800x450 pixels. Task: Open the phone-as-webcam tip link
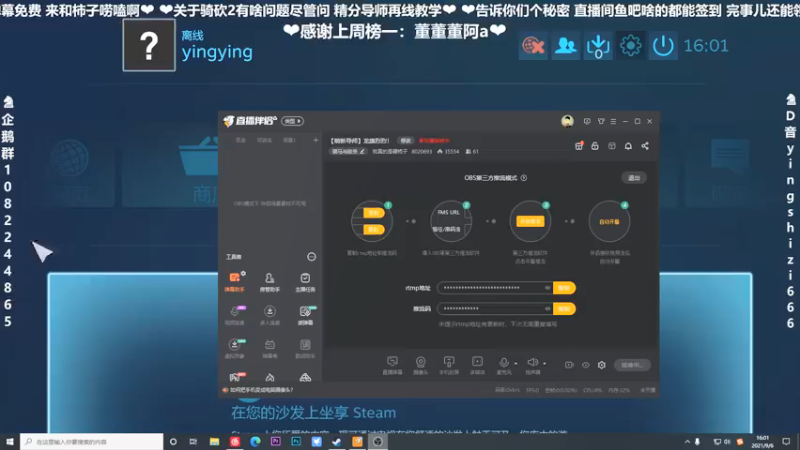point(261,390)
